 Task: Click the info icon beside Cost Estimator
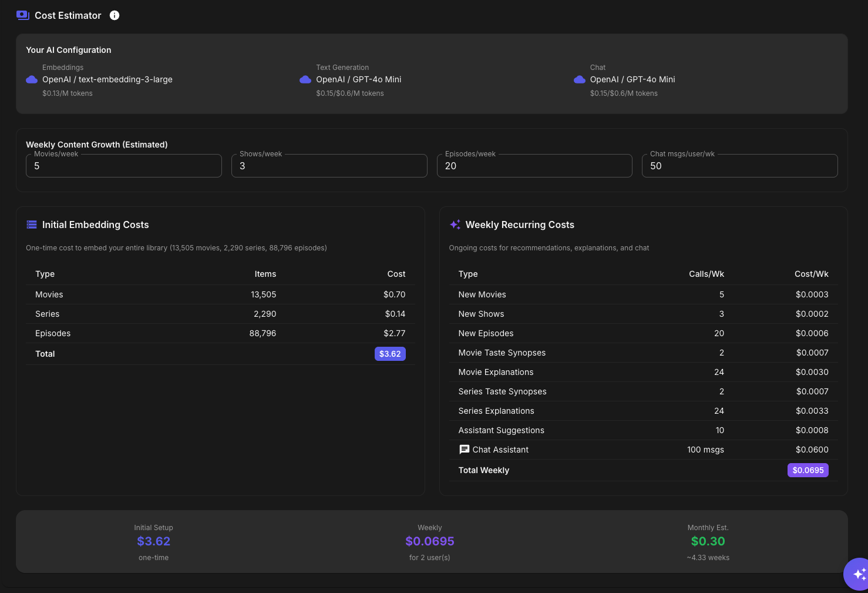(x=115, y=15)
